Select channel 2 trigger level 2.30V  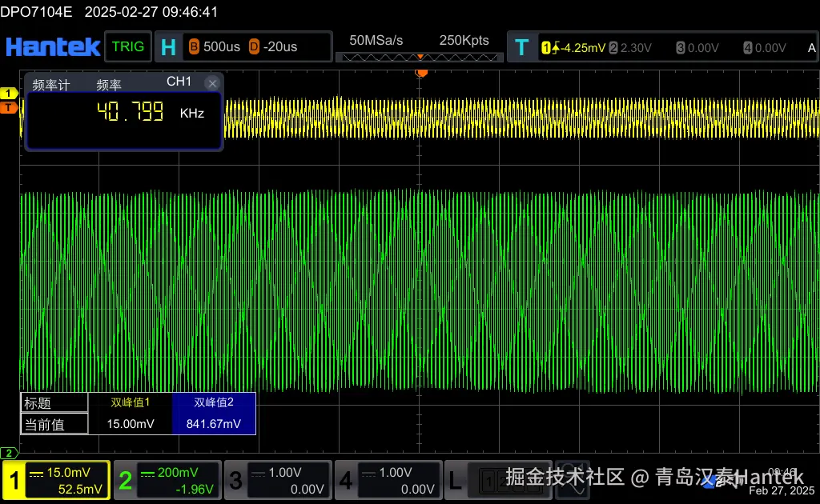click(630, 48)
